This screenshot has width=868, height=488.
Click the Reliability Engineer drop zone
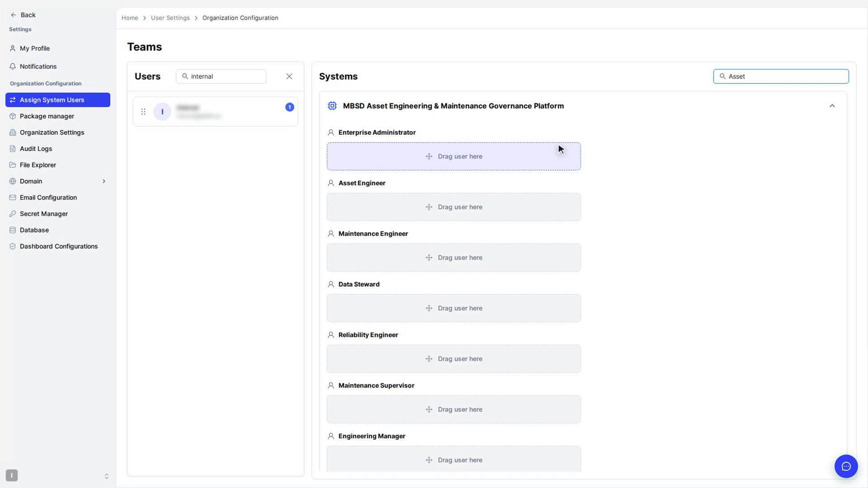[454, 359]
